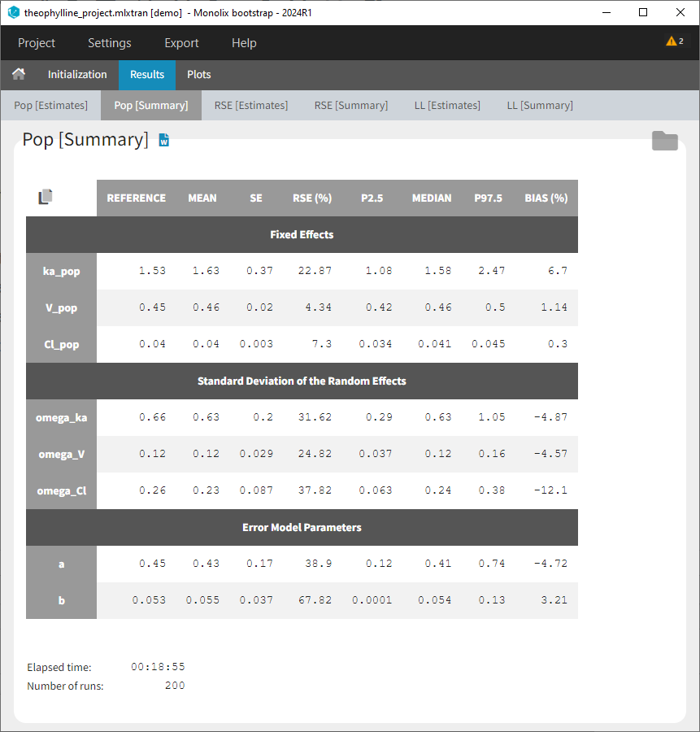This screenshot has height=732, width=700.
Task: Open the results folder icon
Action: pyautogui.click(x=664, y=141)
